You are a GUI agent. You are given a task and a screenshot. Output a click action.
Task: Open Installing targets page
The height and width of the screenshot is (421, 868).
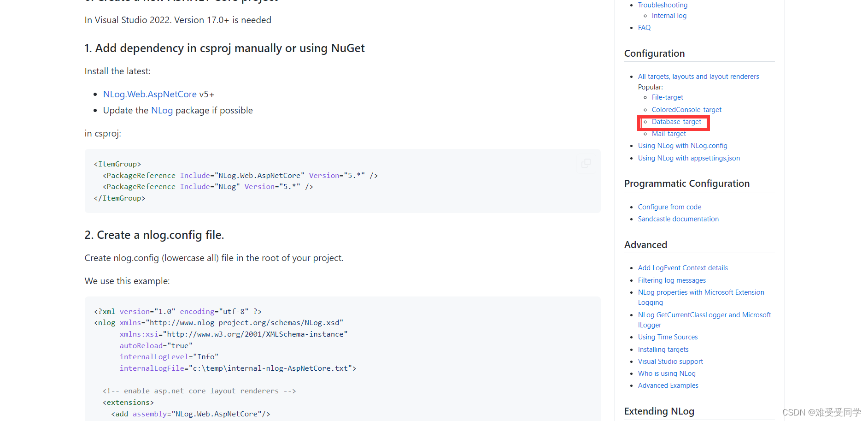point(663,350)
